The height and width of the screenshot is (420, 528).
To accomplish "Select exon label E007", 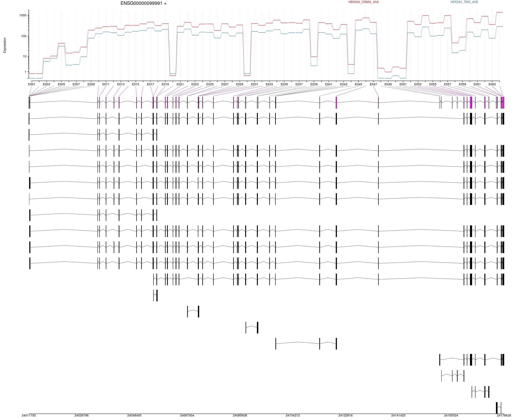I will click(76, 84).
